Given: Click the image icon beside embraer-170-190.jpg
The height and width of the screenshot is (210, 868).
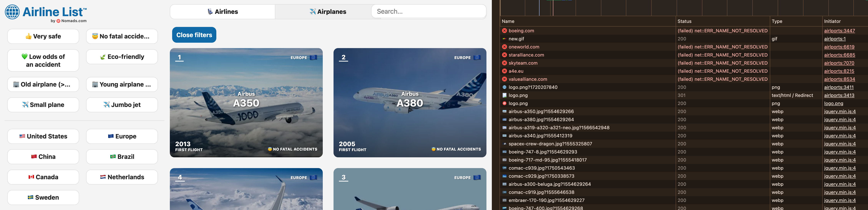Looking at the screenshot, I should click(505, 201).
